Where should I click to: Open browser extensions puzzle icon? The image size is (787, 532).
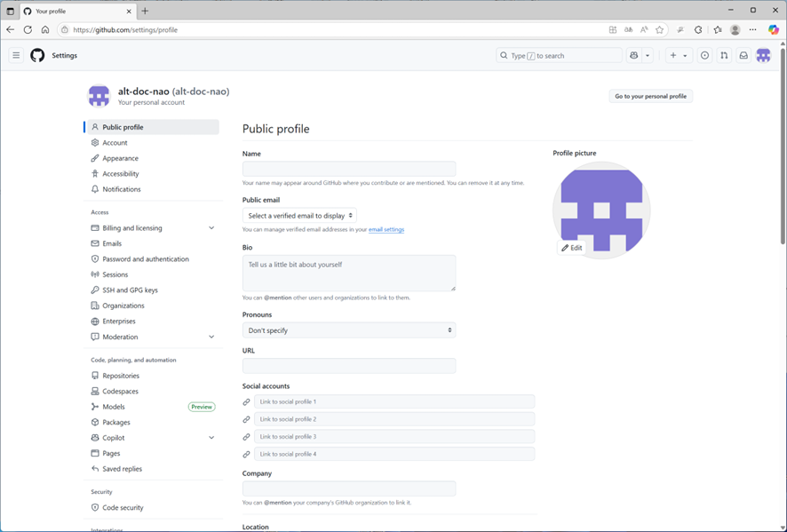698,29
